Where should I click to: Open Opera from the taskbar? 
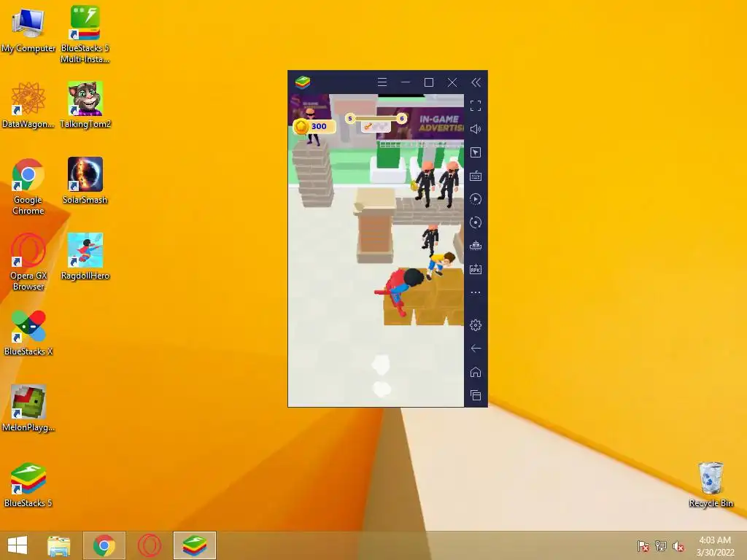(149, 545)
